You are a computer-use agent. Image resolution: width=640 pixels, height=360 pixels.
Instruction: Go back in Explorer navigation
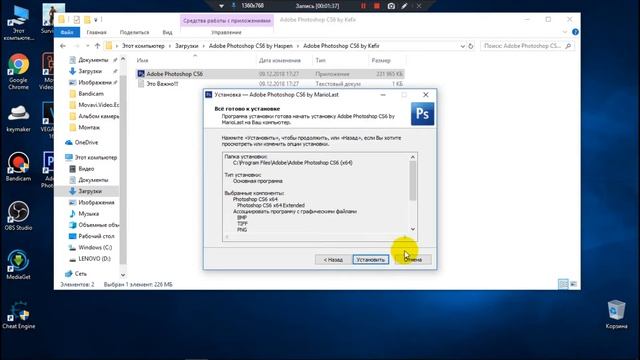[63, 46]
